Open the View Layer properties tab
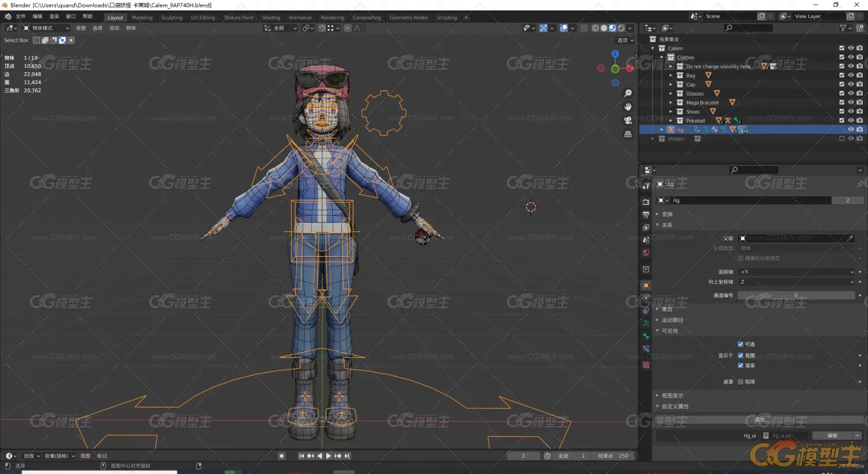 tap(646, 227)
